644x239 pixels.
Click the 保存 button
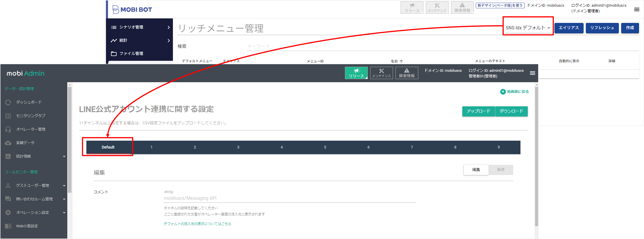[501, 170]
